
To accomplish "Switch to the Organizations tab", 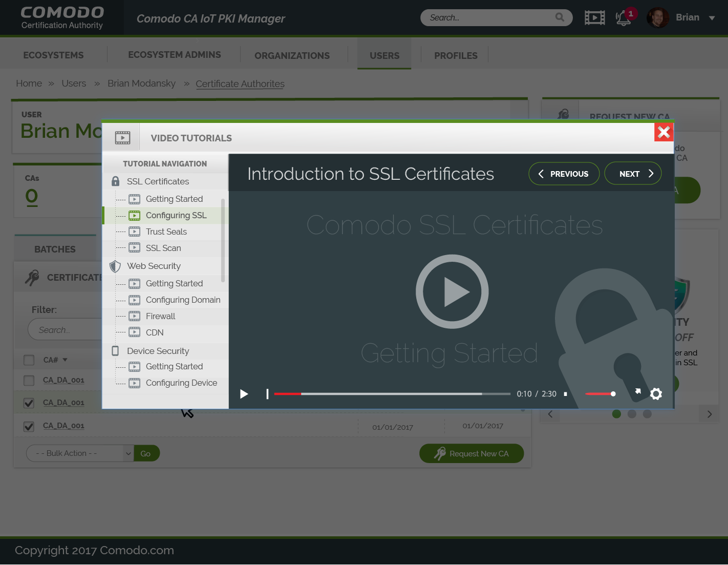I will point(292,55).
